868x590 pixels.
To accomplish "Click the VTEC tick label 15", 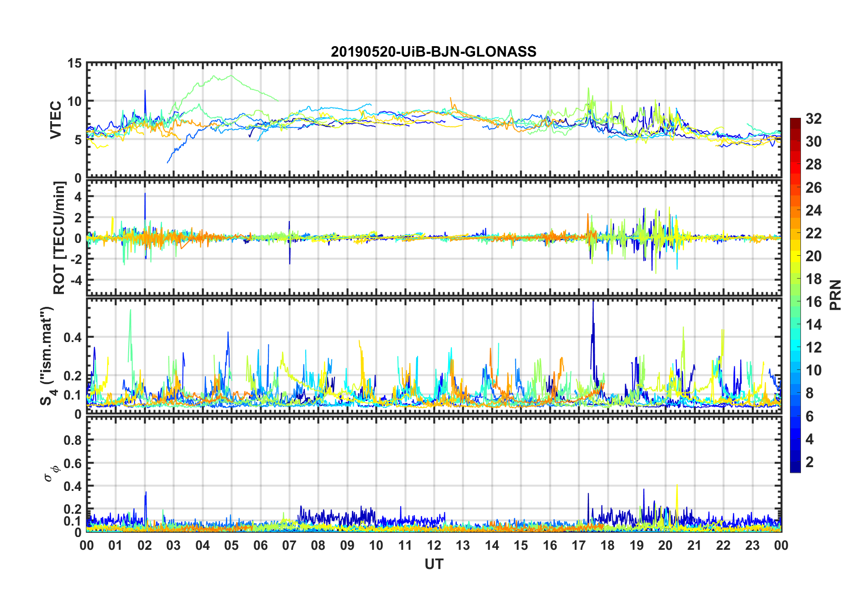I will point(74,63).
